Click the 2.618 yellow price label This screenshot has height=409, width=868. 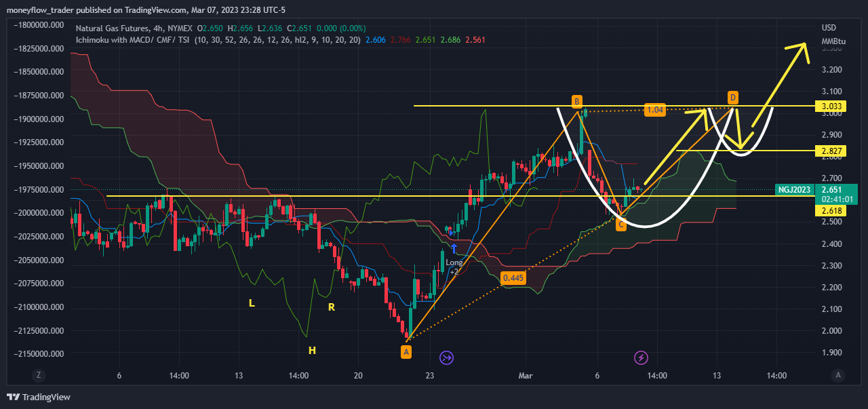point(832,211)
